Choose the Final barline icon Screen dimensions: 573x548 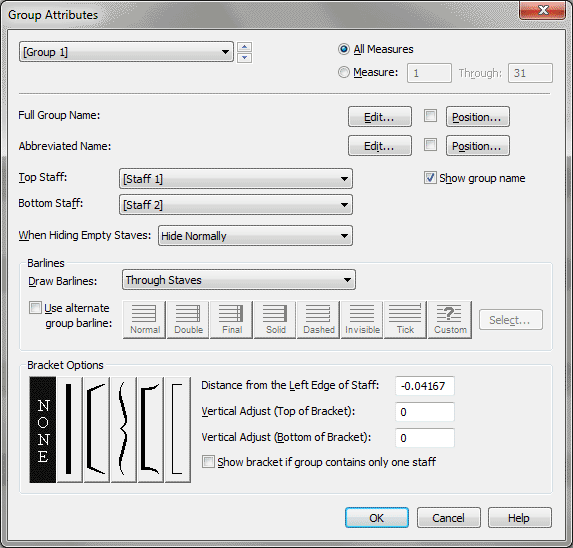pyautogui.click(x=231, y=320)
